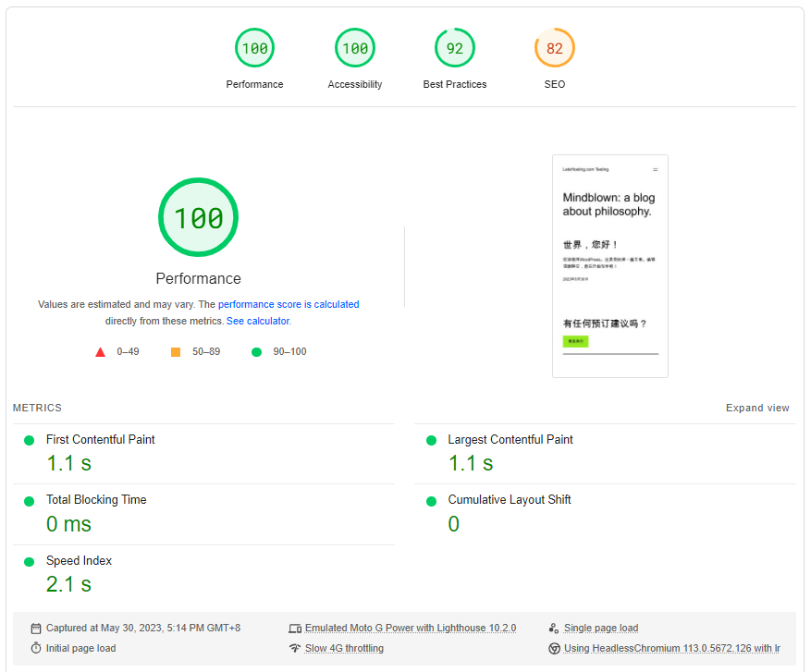Open the Performance score gauge at top
The image size is (811, 672).
(x=254, y=48)
